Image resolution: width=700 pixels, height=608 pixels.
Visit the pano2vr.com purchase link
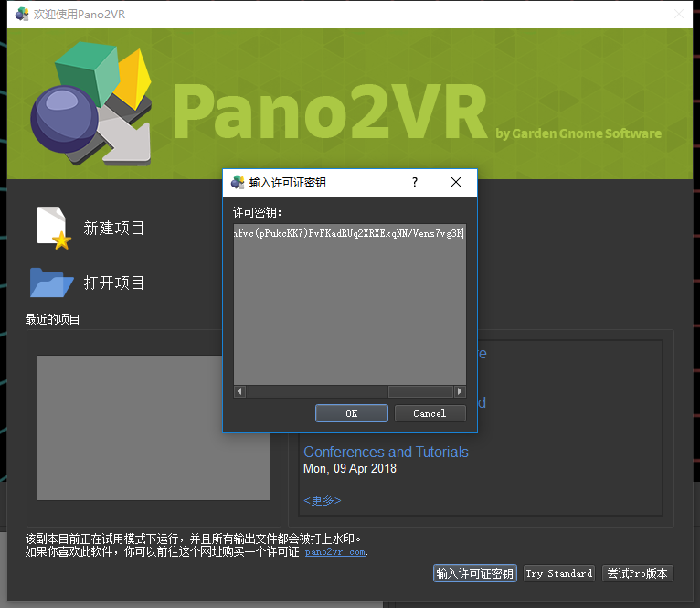point(334,552)
